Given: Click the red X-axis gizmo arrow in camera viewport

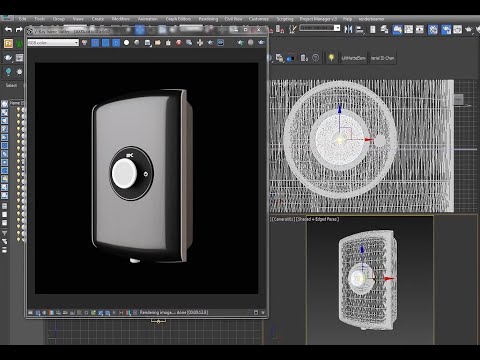Looking at the screenshot, I should (389, 278).
